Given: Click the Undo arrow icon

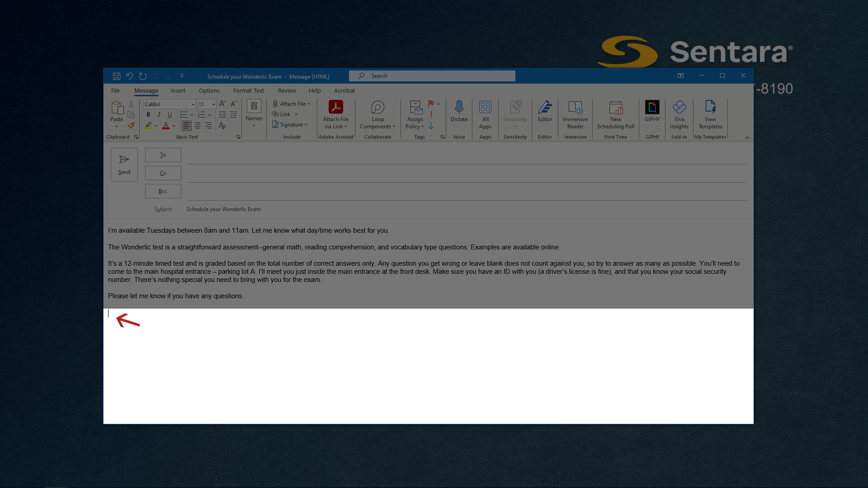Looking at the screenshot, I should coord(130,76).
